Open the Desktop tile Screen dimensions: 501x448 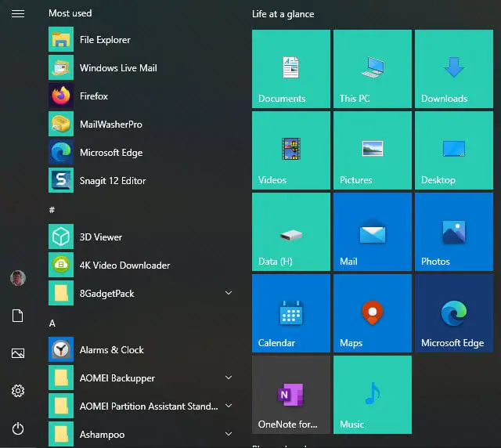[x=454, y=150]
